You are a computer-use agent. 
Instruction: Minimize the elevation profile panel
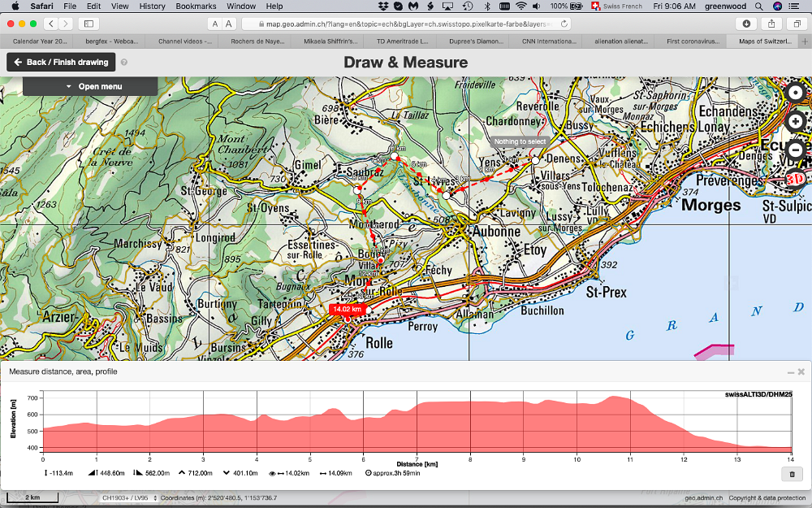(x=790, y=372)
